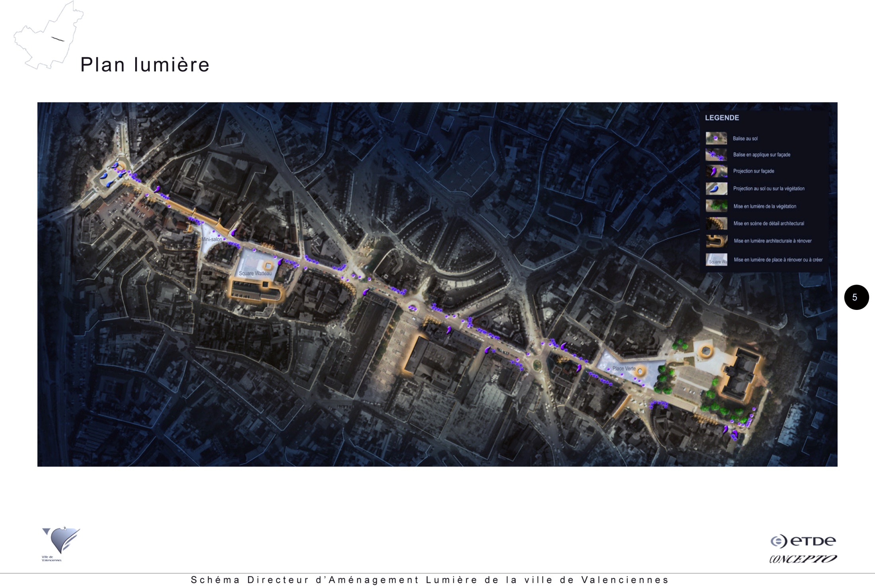Click the city outline map thumbnail
This screenshot has width=875, height=588.
pyautogui.click(x=48, y=38)
